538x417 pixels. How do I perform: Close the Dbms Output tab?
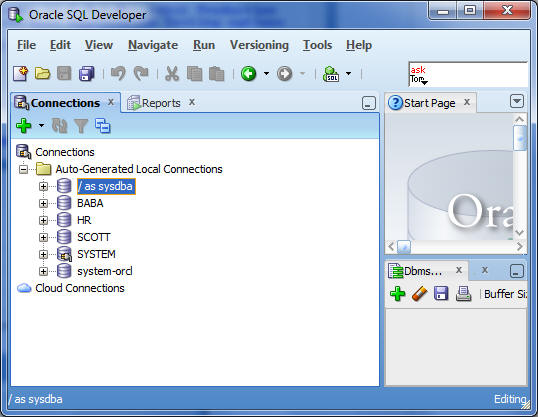coord(459,270)
